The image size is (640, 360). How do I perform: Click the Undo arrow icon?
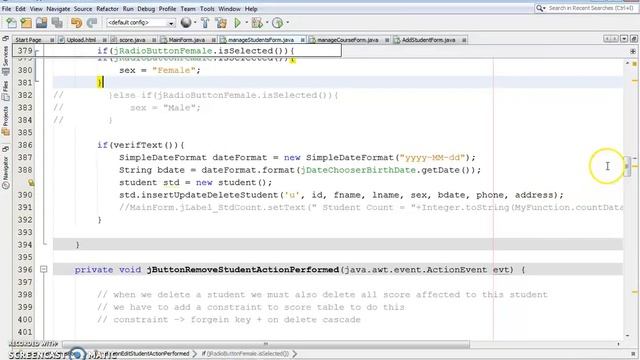[x=76, y=23]
